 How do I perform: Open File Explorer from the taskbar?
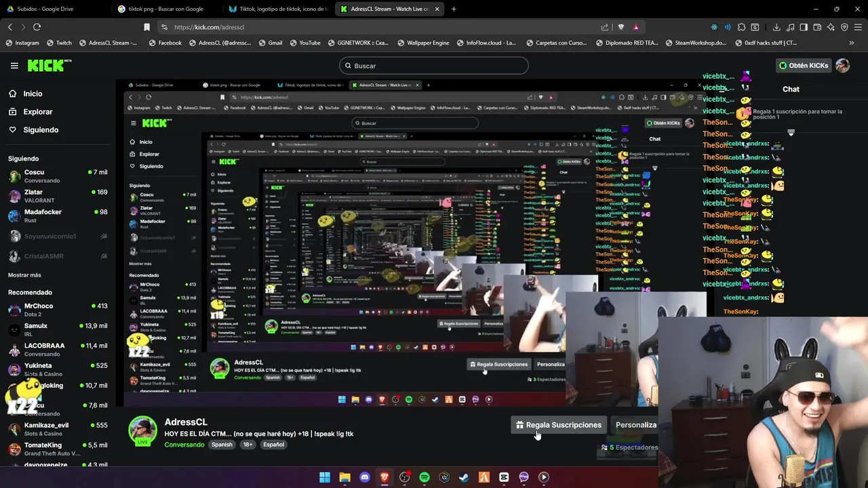(345, 477)
